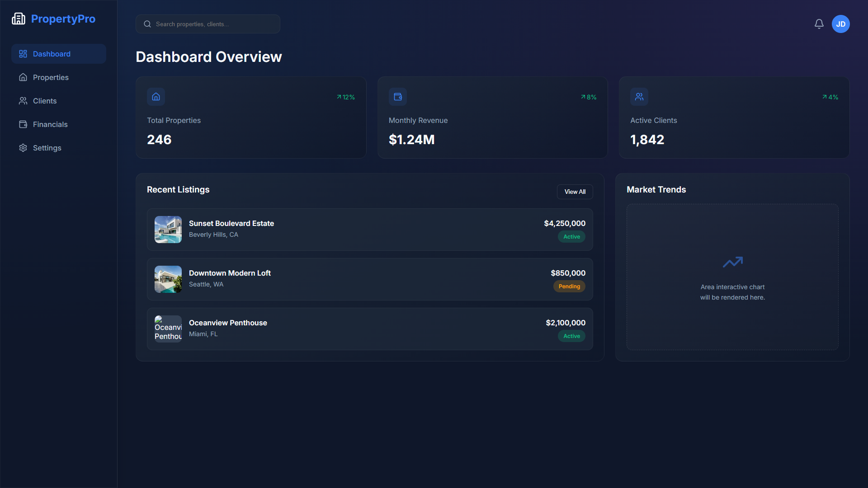Image resolution: width=868 pixels, height=488 pixels.
Task: Click the clients icon on Active Clients card
Action: [639, 96]
